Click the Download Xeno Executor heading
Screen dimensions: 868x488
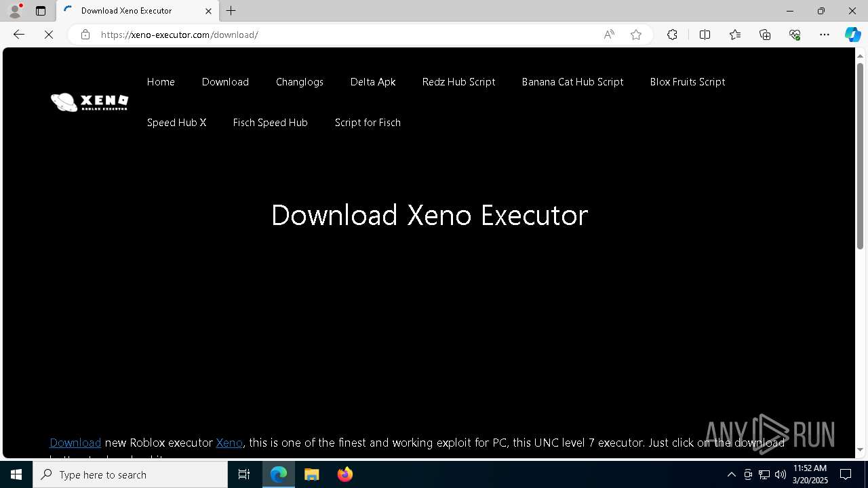coord(429,215)
